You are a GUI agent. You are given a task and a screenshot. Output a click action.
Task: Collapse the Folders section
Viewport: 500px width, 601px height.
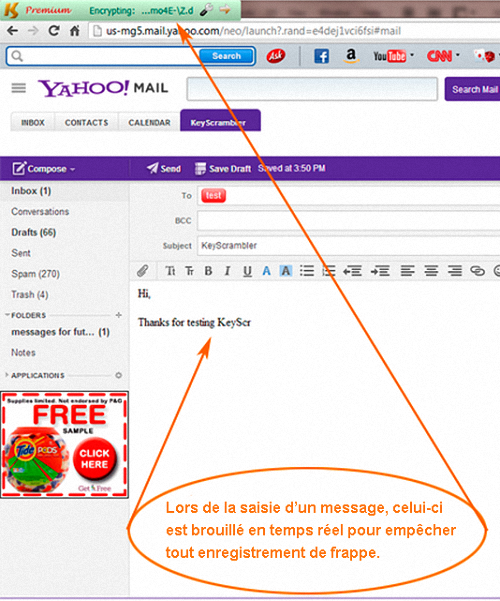pyautogui.click(x=7, y=315)
